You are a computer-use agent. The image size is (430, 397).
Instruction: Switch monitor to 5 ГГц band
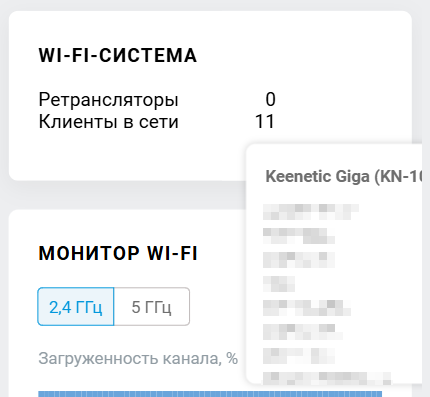point(152,307)
